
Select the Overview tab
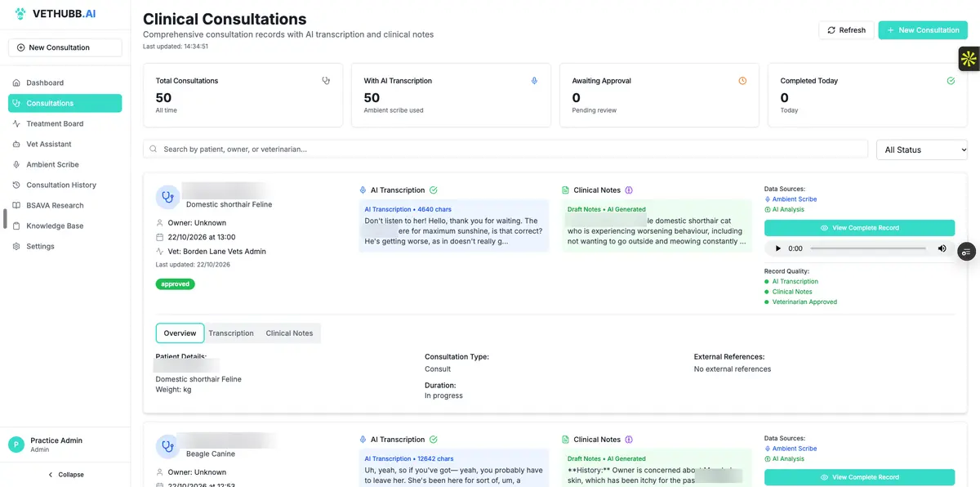tap(180, 333)
